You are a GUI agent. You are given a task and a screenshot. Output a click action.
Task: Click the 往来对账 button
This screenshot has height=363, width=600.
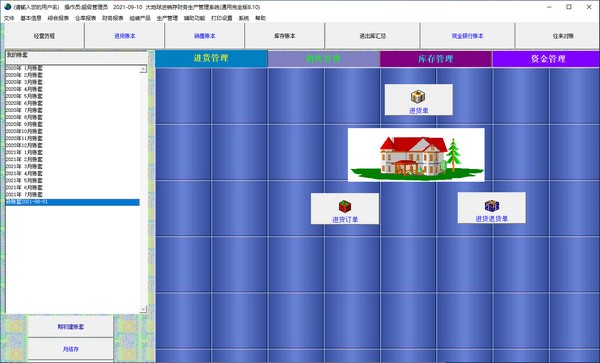coord(558,36)
